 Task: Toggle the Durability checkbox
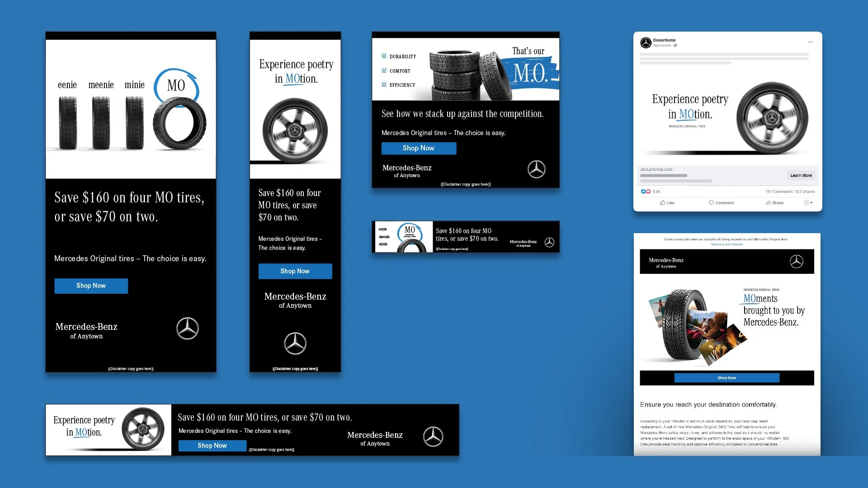384,56
